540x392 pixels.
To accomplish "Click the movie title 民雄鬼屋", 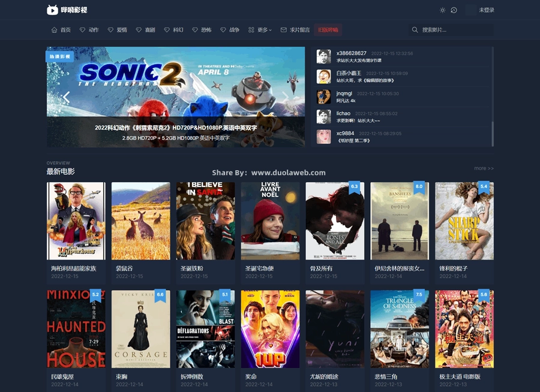I will click(x=62, y=376).
